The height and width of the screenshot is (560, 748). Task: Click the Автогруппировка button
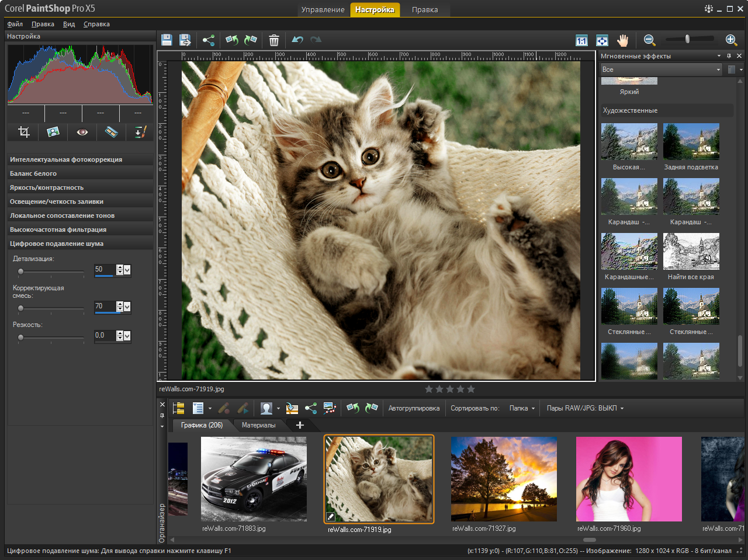click(414, 408)
